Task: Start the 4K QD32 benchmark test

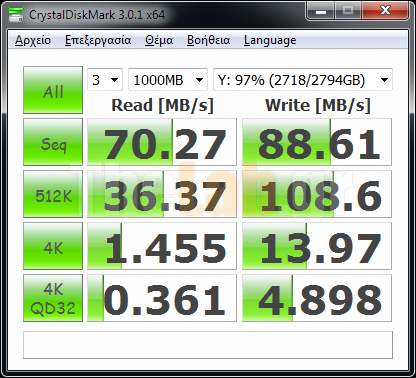Action: [53, 298]
